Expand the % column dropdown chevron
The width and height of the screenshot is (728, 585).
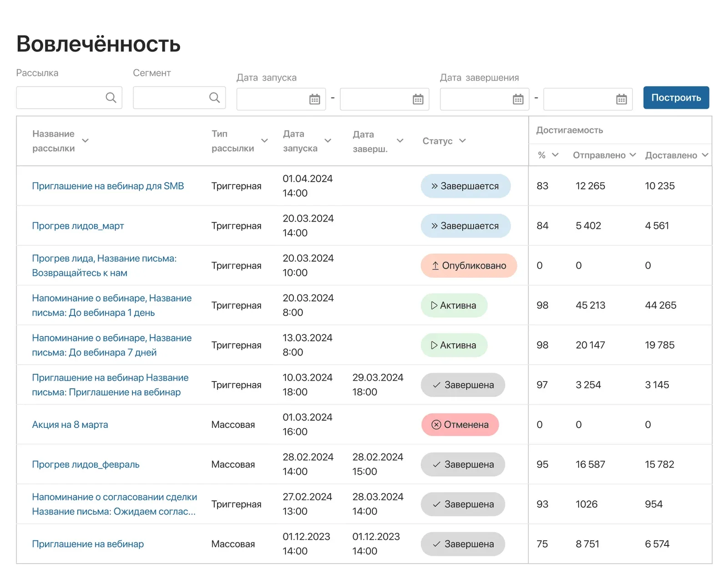click(x=555, y=155)
